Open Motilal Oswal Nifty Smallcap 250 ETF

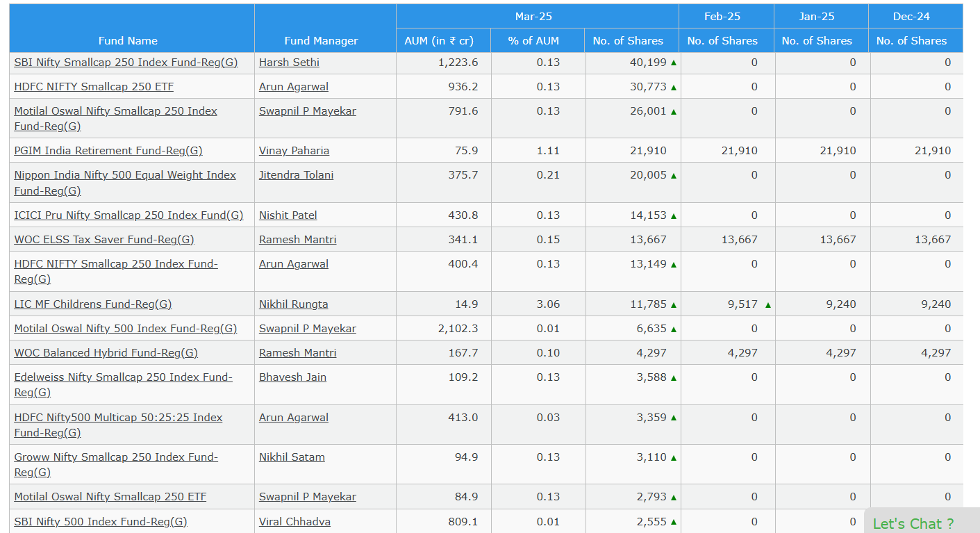tap(110, 497)
